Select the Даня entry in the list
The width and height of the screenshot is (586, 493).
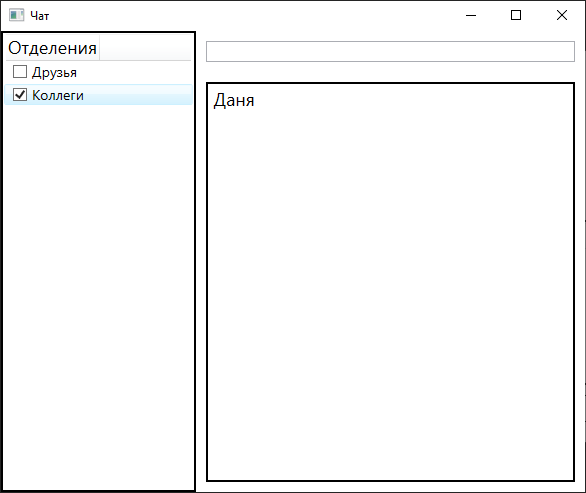point(234,101)
